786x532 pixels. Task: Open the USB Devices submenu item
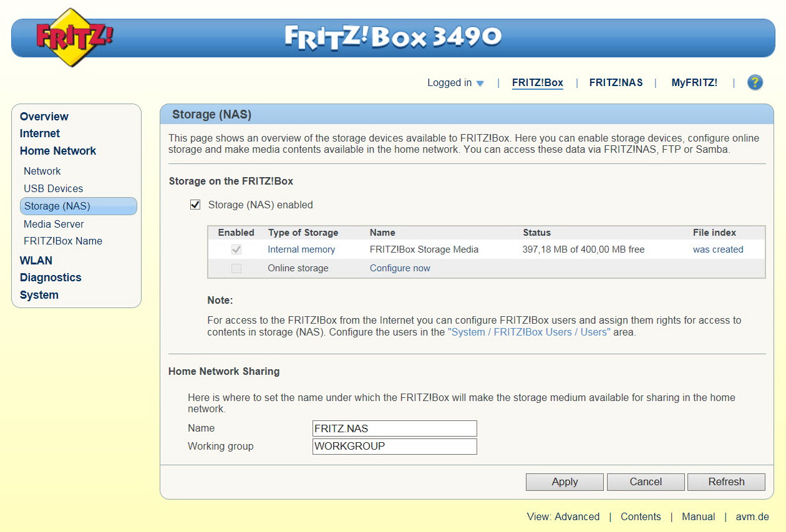point(54,188)
